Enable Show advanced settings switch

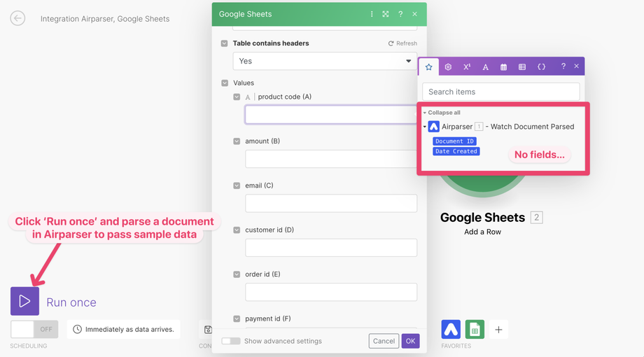(x=231, y=341)
